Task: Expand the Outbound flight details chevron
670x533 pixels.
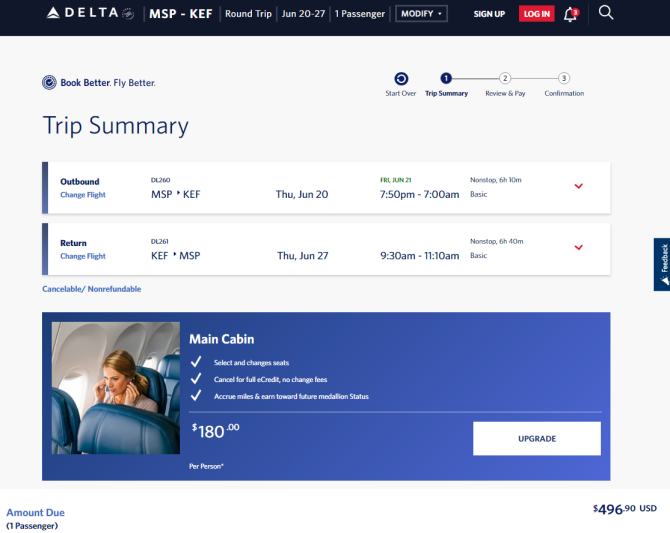Action: pos(579,186)
